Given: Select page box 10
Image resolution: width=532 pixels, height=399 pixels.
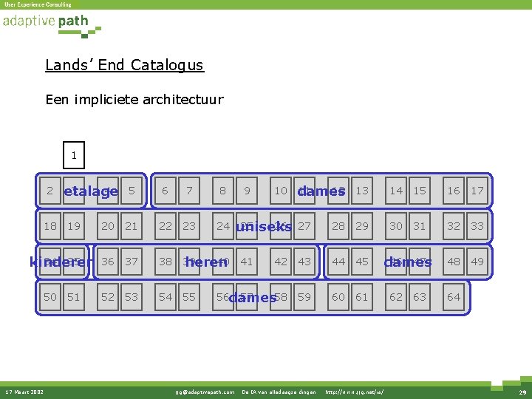Looking at the screenshot, I should (281, 191).
